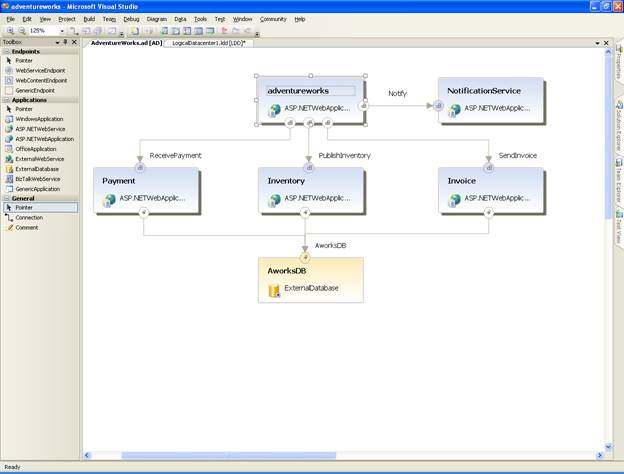Click the PublishInventory endpoint label
Screen dimensions: 624x474
point(345,156)
